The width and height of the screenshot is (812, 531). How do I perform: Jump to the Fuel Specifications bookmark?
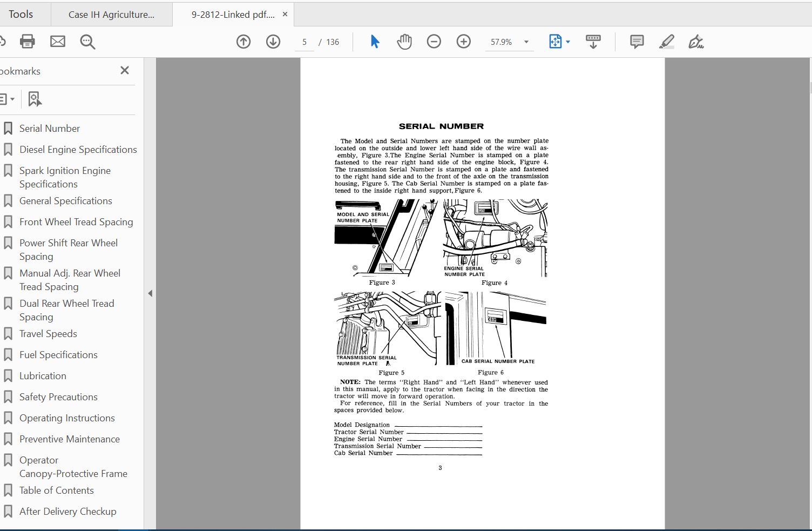click(58, 355)
